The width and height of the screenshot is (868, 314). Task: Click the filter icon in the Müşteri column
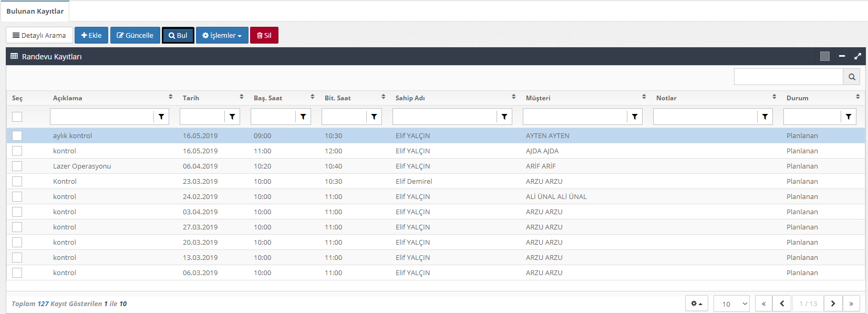[x=635, y=117]
